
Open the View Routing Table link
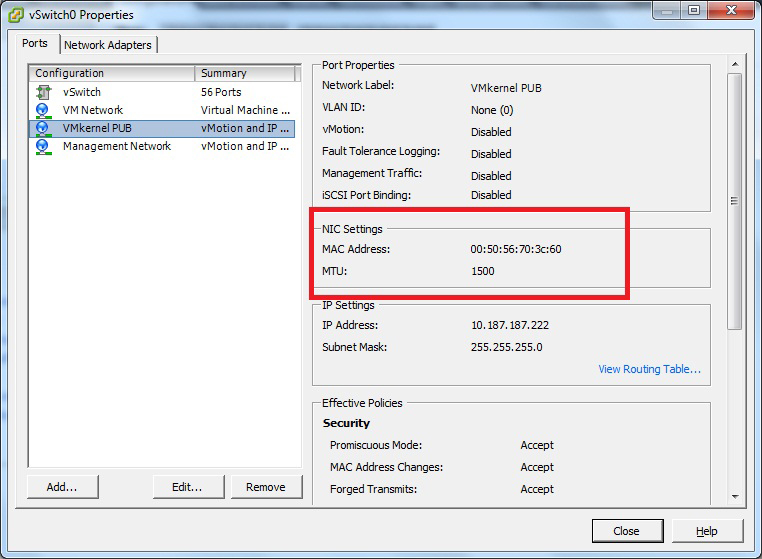649,369
